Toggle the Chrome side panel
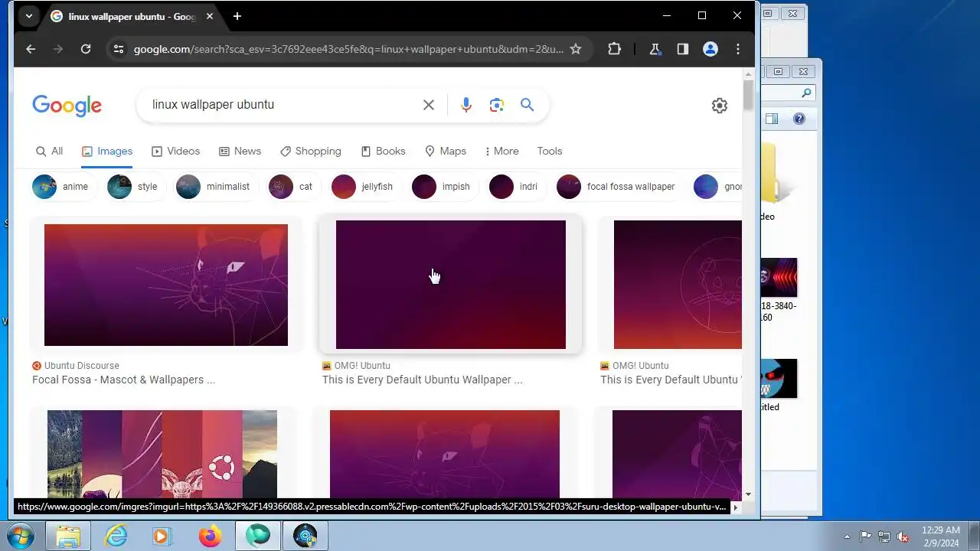The width and height of the screenshot is (980, 551). click(683, 49)
